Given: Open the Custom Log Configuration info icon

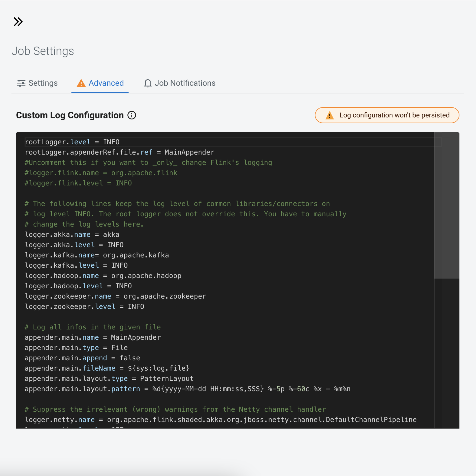Looking at the screenshot, I should click(132, 115).
